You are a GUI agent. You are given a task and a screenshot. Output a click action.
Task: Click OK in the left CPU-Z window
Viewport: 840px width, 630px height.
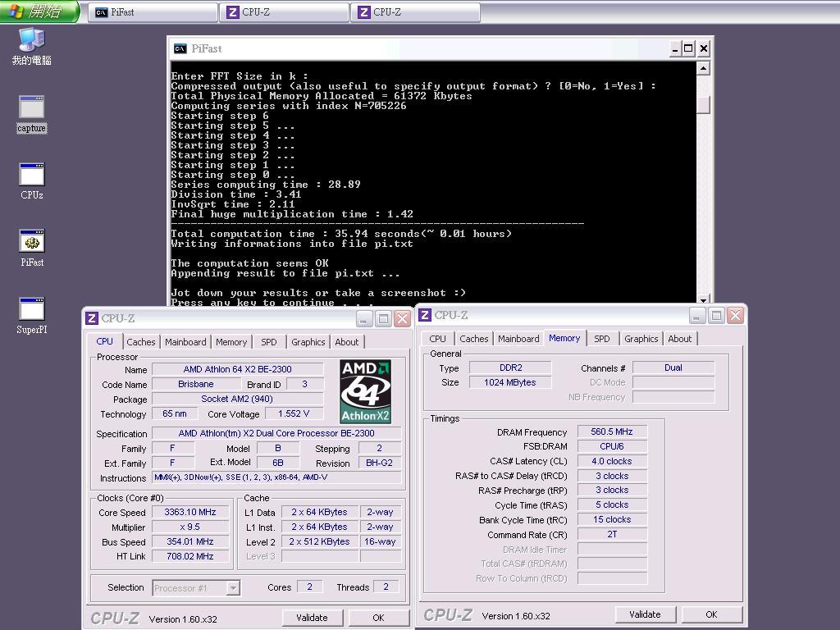tap(378, 618)
